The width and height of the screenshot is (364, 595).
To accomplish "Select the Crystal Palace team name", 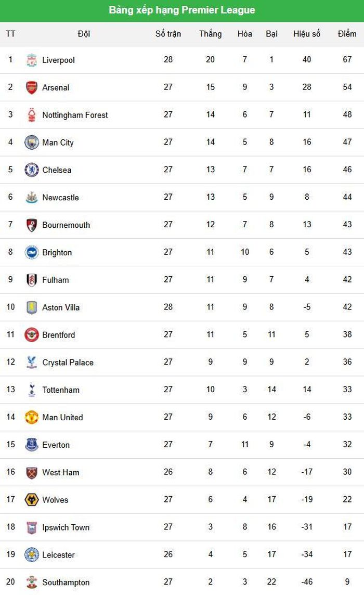I will pos(68,363).
